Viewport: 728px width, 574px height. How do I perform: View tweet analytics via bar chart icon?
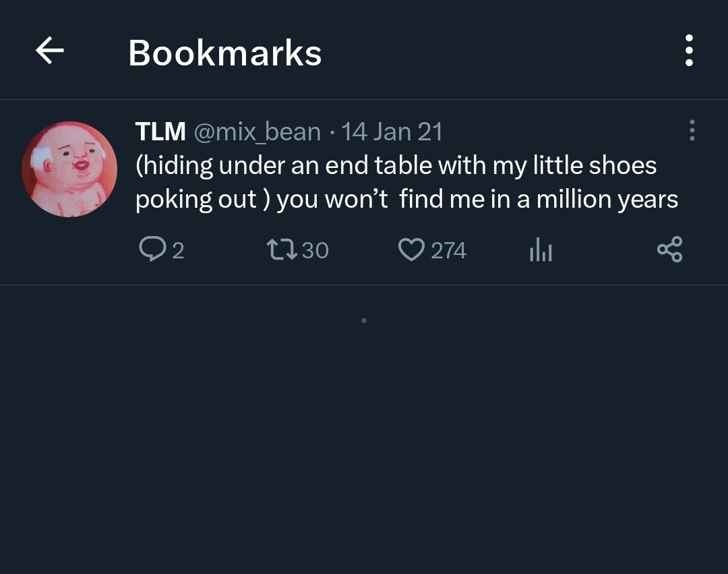pyautogui.click(x=541, y=250)
